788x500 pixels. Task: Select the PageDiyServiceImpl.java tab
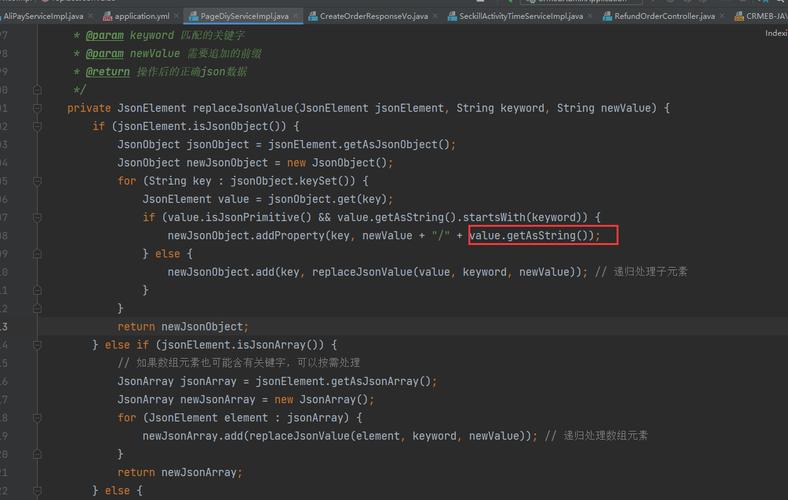pos(244,16)
